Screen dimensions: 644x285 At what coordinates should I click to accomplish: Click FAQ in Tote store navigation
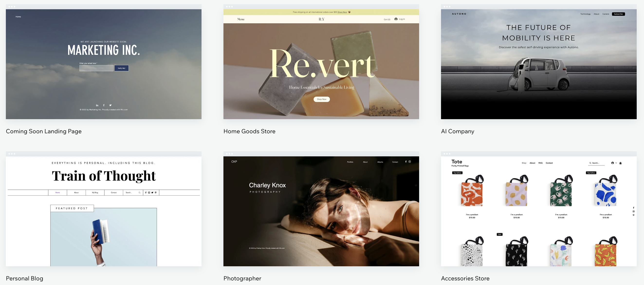(x=540, y=163)
